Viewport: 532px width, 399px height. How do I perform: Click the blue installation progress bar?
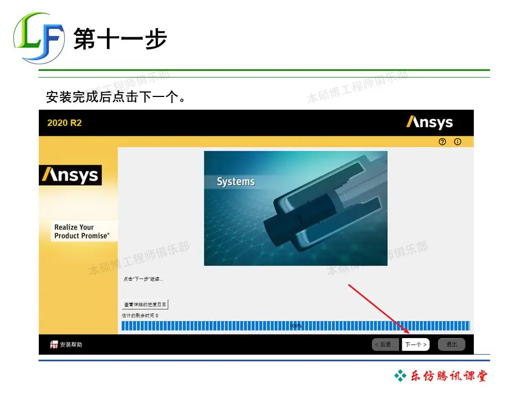coord(295,326)
